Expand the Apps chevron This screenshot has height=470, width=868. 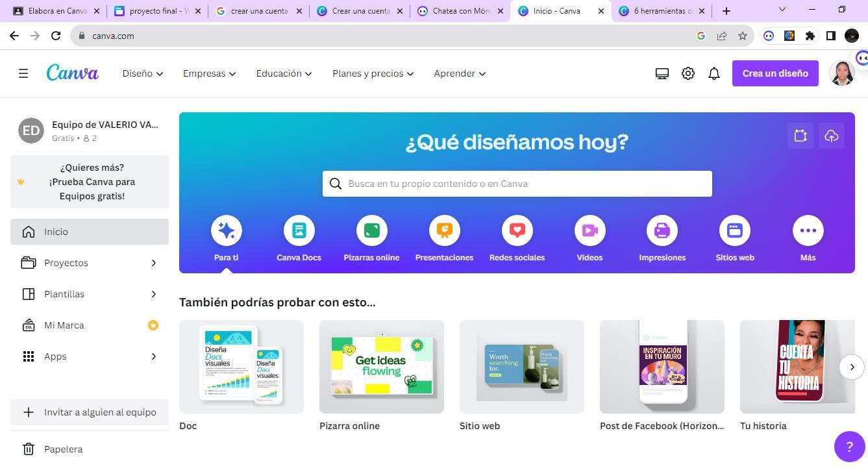154,356
